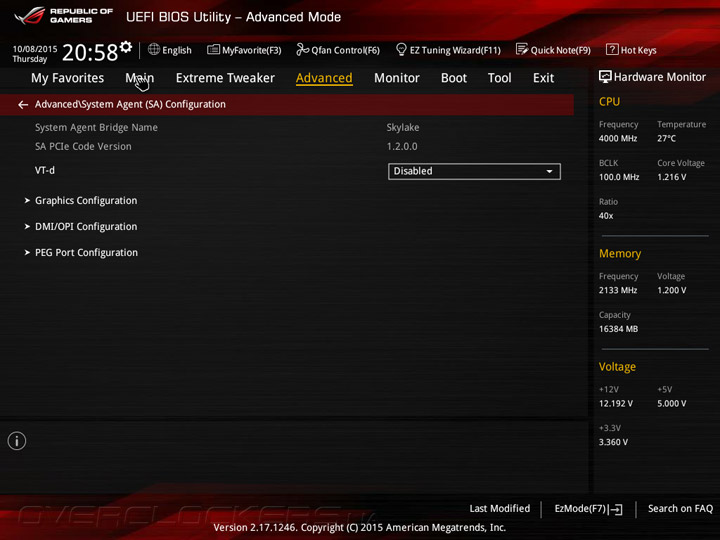The height and width of the screenshot is (540, 720).
Task: Click +12V reading 12.192 V
Action: [x=616, y=404]
